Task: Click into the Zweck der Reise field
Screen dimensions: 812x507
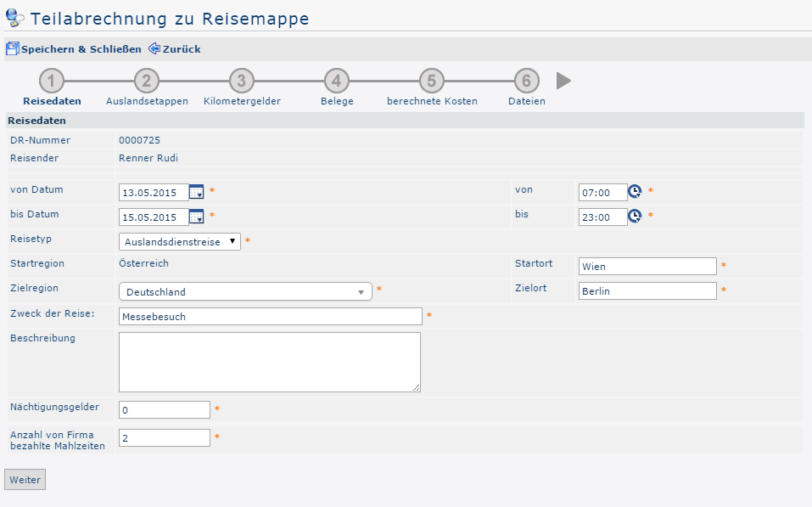Action: 270,317
